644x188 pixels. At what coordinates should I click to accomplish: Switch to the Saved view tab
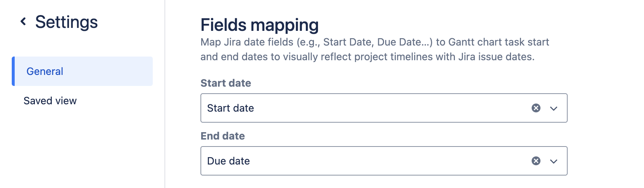coord(50,101)
